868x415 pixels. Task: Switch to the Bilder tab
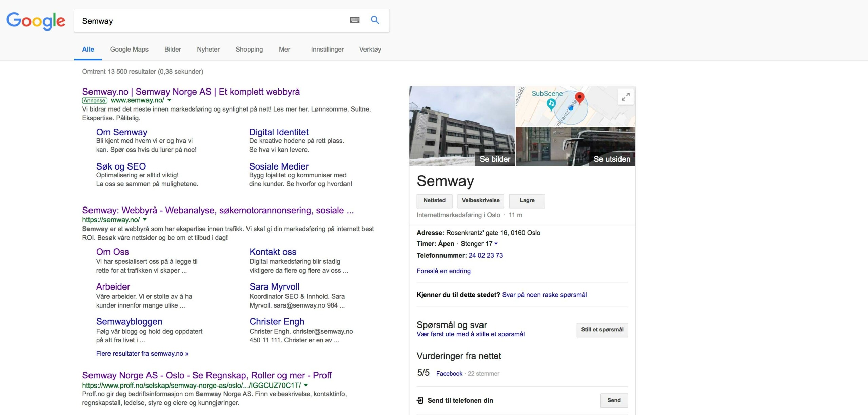pyautogui.click(x=173, y=49)
